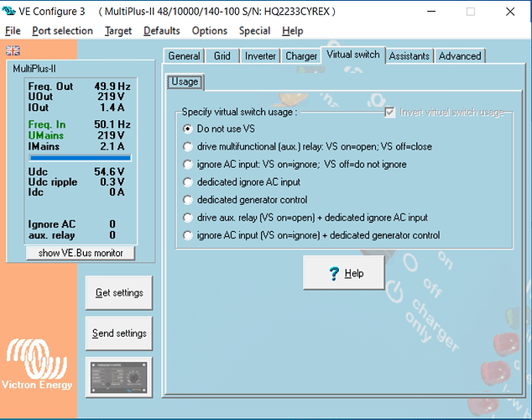Switch to the Advanced tab
The height and width of the screenshot is (420, 532).
click(x=460, y=55)
